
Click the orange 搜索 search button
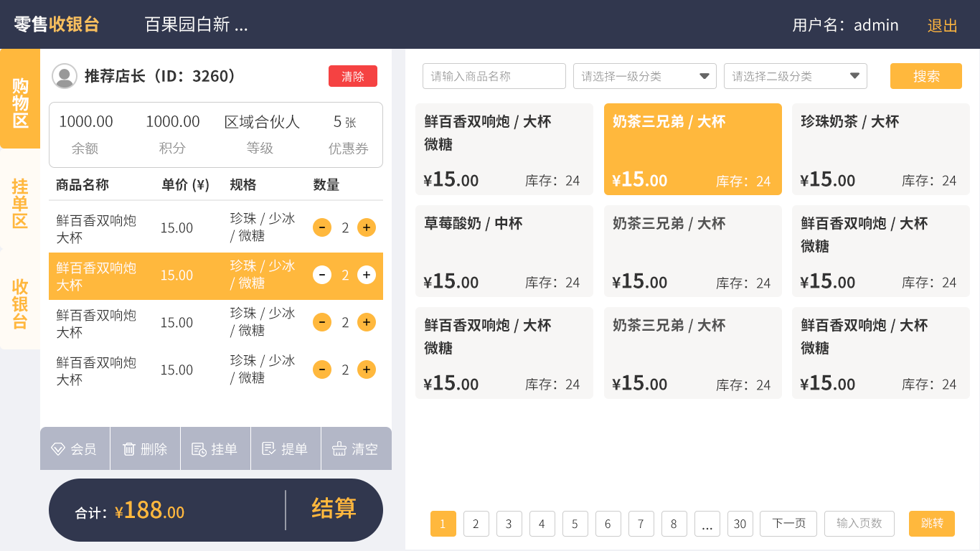(x=925, y=76)
